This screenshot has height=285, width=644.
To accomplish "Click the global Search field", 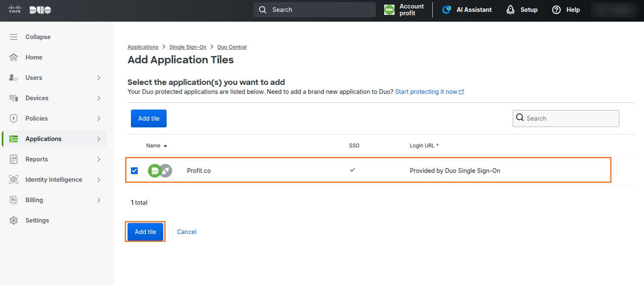I will (x=315, y=10).
